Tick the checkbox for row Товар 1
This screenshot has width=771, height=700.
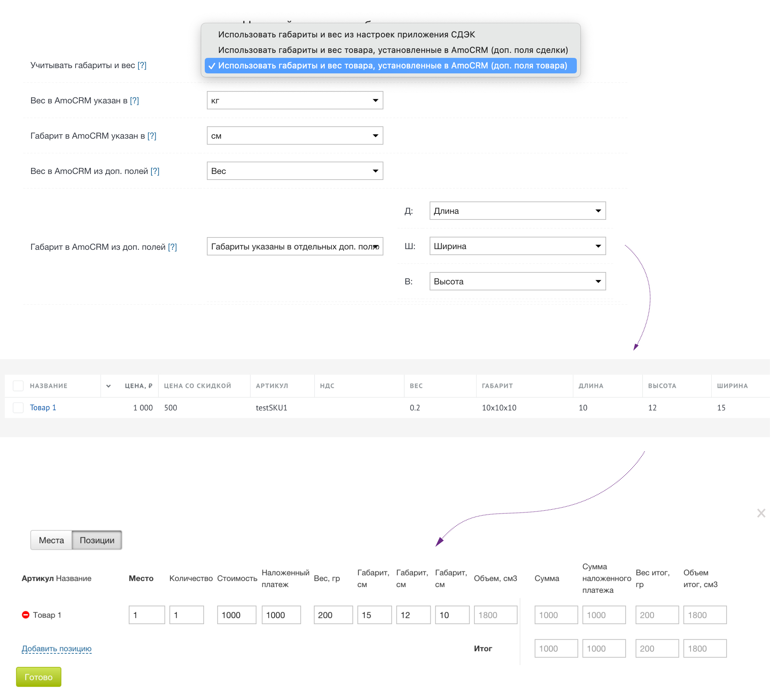pyautogui.click(x=18, y=408)
